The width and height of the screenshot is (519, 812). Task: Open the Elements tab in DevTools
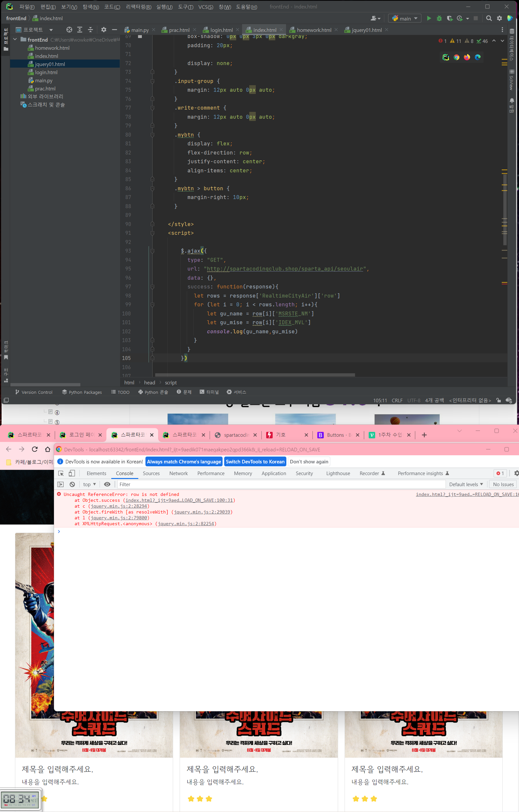tap(97, 473)
